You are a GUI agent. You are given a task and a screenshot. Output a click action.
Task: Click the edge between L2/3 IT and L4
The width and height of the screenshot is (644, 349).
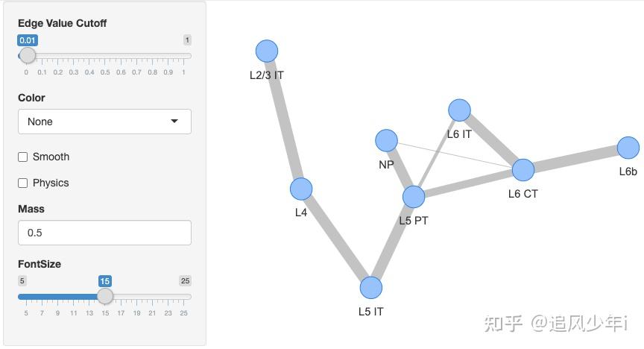click(x=284, y=119)
